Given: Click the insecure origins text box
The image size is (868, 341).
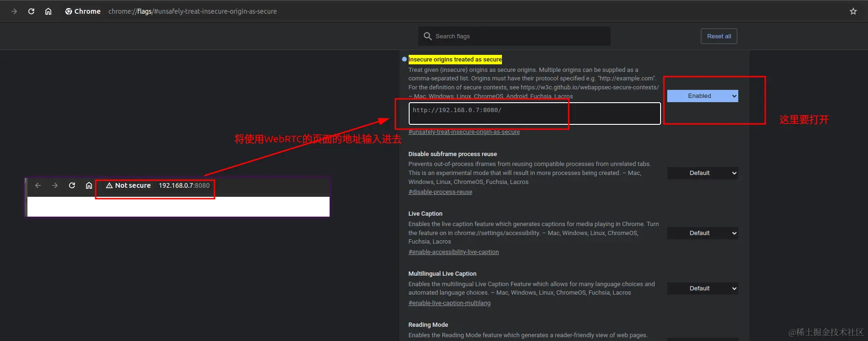Looking at the screenshot, I should [535, 114].
